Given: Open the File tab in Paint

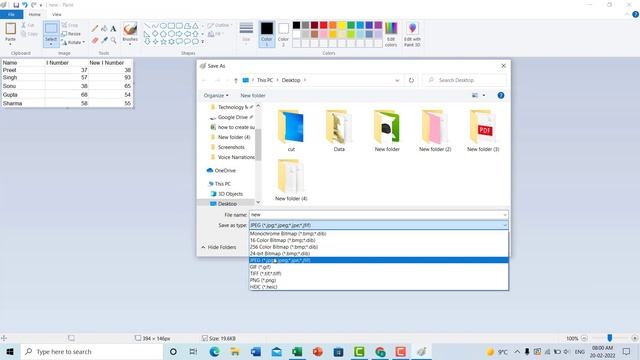Looking at the screenshot, I should 11,14.
